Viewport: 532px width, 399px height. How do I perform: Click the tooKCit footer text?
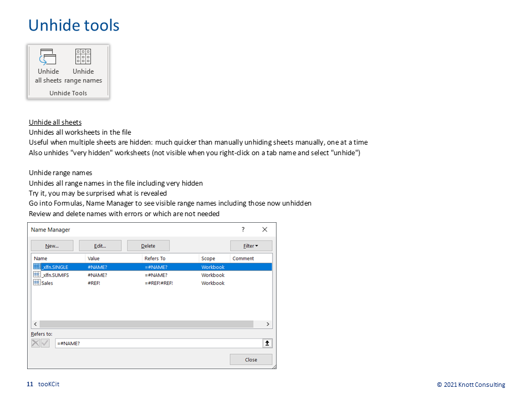tap(49, 384)
